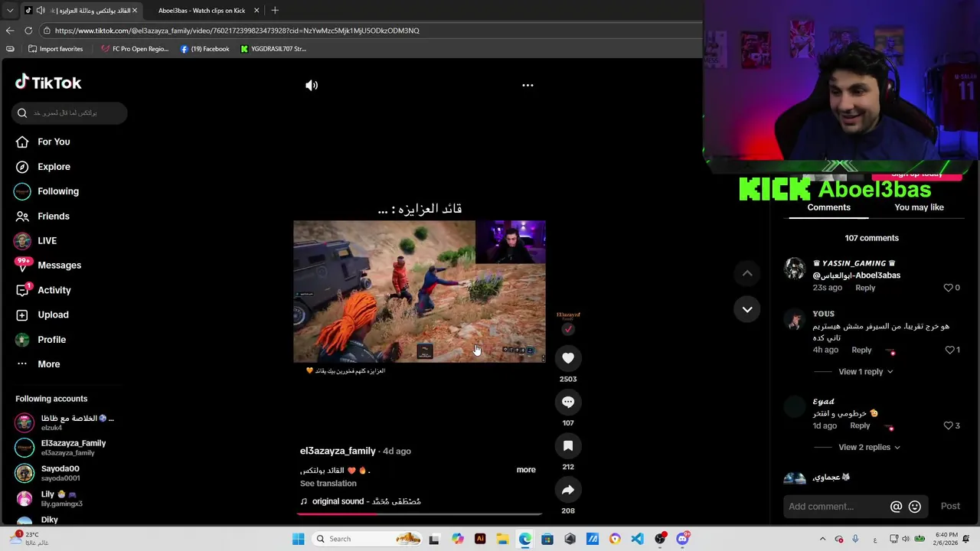
Task: Switch to the Aboel3bas Kick browser tab
Action: coord(201,11)
